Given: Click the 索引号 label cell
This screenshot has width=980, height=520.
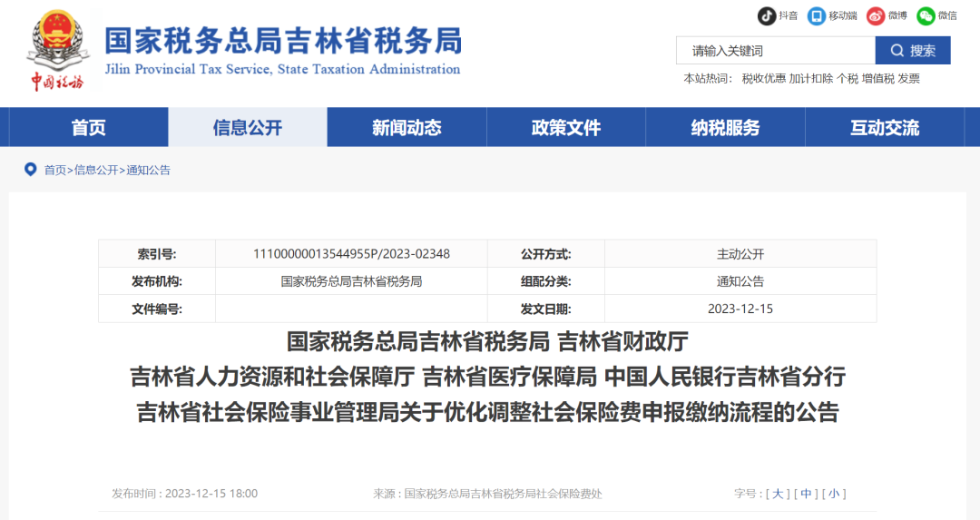Looking at the screenshot, I should [x=157, y=254].
